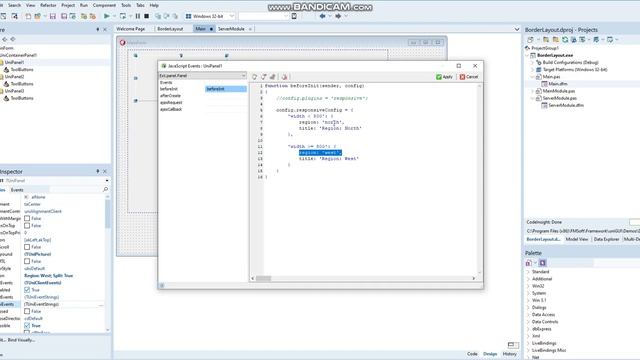Switch to the Welcome Page tab
640x360 pixels.
click(131, 29)
